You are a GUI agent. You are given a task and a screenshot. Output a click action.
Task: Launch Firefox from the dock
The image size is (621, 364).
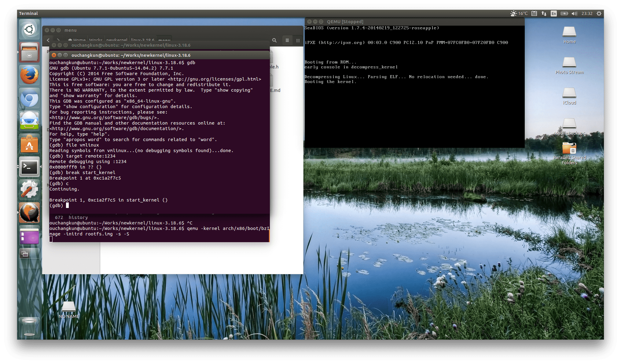point(29,75)
